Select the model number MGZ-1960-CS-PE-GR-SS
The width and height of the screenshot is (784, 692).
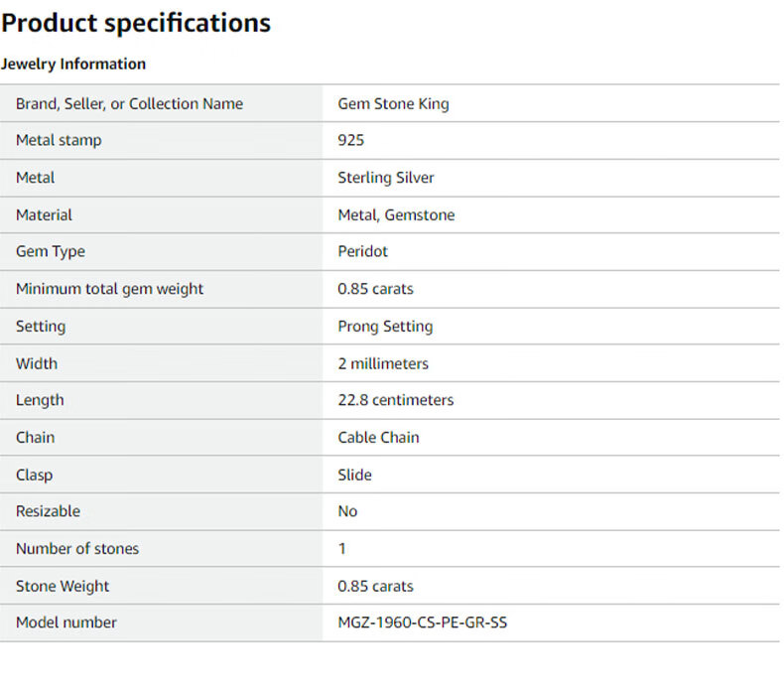(423, 623)
